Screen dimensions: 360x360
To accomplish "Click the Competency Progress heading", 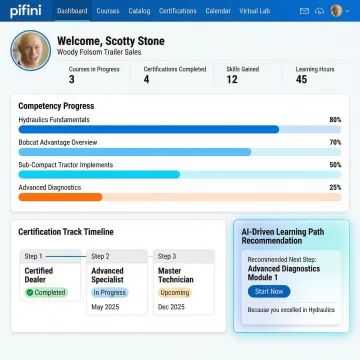I will [x=56, y=106].
